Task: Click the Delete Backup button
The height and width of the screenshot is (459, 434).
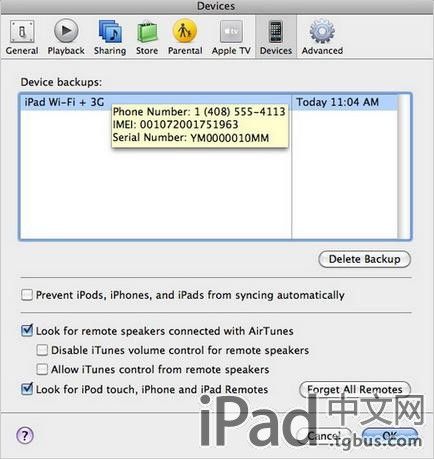Action: coord(364,259)
